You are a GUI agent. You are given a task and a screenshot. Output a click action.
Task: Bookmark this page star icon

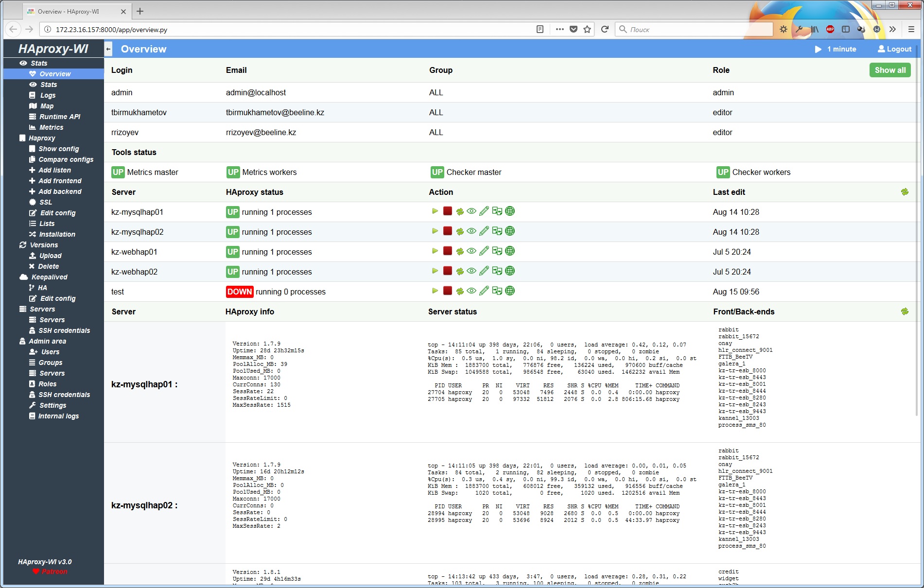(587, 29)
